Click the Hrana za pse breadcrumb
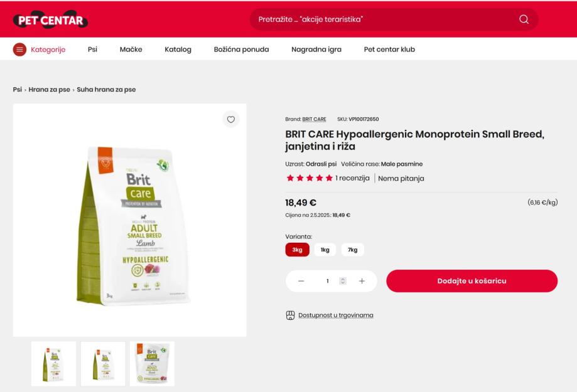This screenshot has width=577, height=392. click(50, 89)
